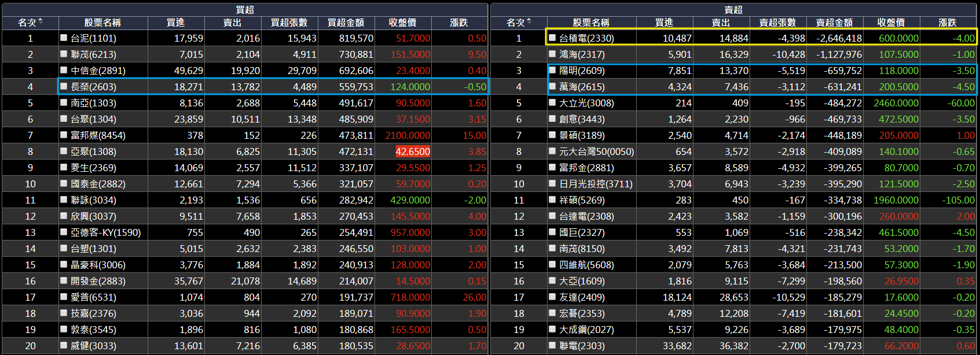Open stock 威健(3033)
Viewport: 980px width, 355px height.
[x=93, y=346]
